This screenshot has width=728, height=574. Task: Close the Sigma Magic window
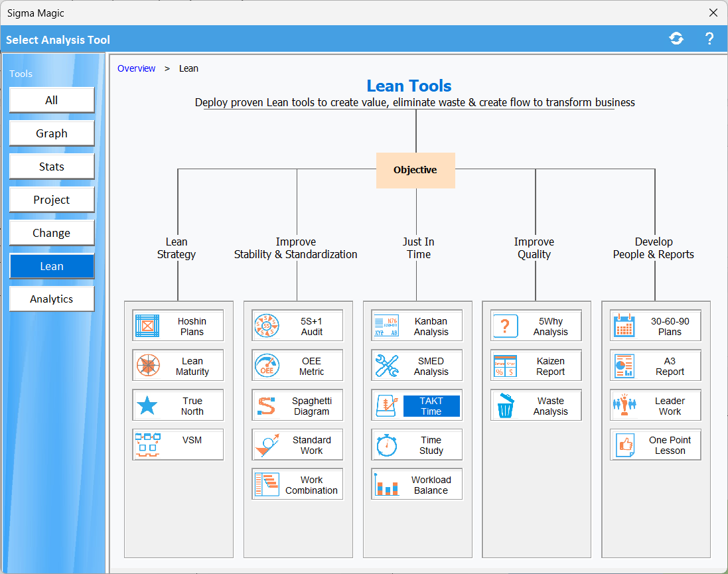click(713, 13)
